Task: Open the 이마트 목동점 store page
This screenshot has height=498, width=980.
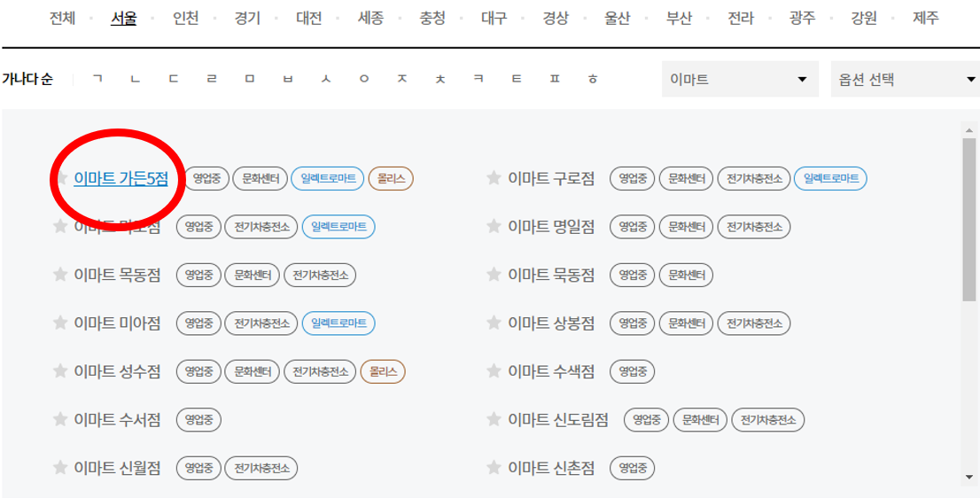Action: [x=118, y=275]
